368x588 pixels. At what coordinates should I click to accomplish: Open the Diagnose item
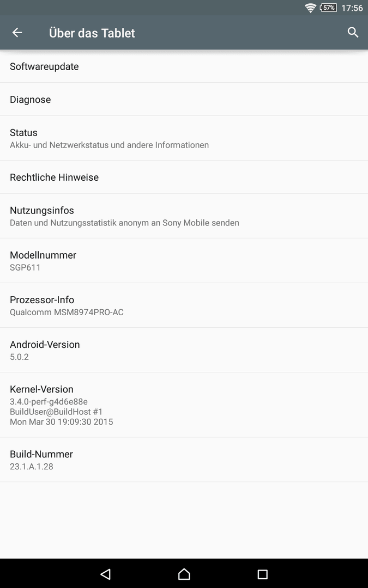coord(184,100)
